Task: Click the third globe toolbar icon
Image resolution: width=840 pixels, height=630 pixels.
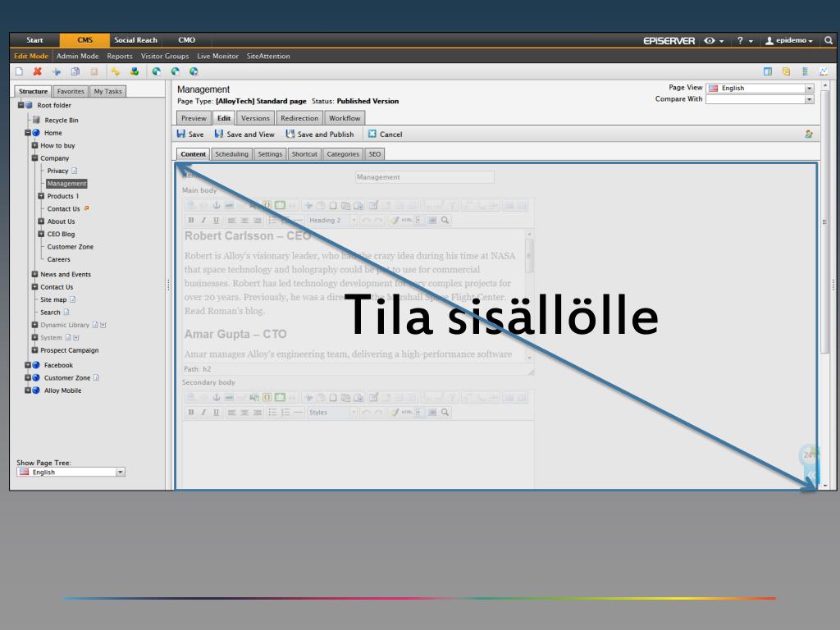Action: tap(194, 71)
